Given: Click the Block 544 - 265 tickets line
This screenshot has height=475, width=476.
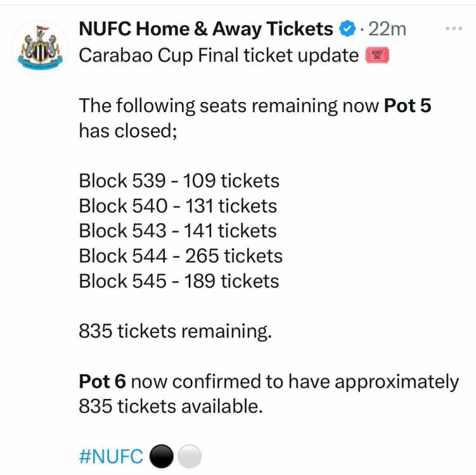Looking at the screenshot, I should (x=181, y=256).
